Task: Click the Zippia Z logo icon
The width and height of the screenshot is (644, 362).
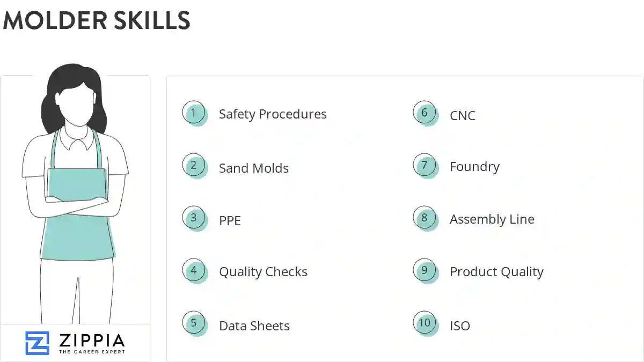Action: click(37, 343)
